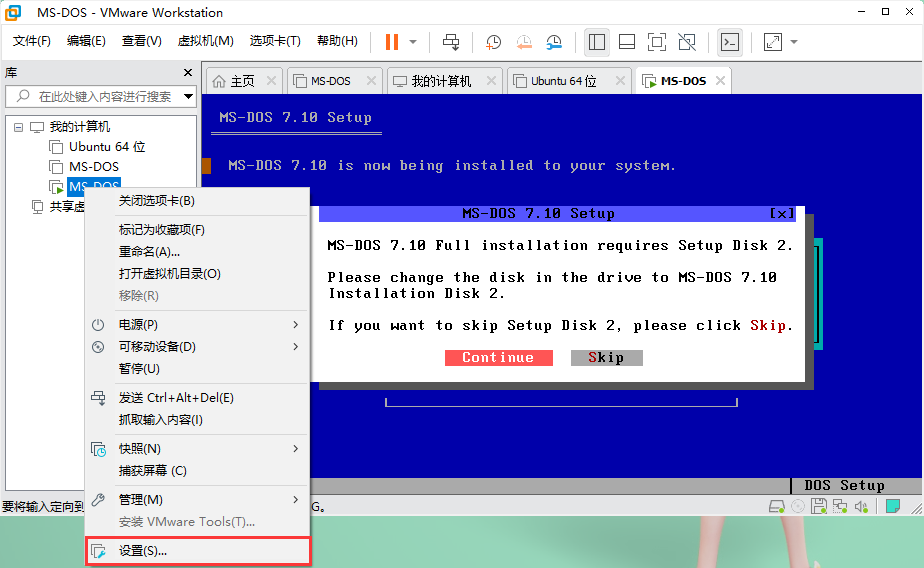Close the 库 library panel
Screen dimensions: 924x568
(188, 72)
